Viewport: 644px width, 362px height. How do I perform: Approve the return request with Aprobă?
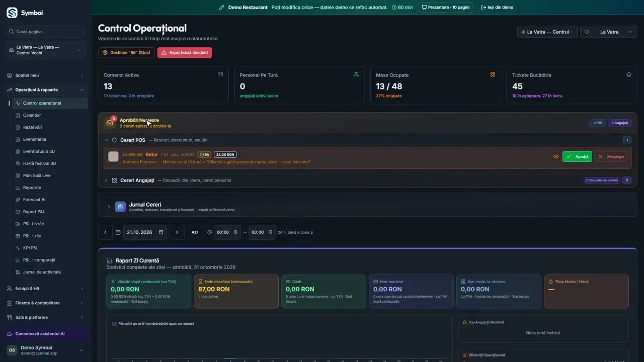[577, 156]
